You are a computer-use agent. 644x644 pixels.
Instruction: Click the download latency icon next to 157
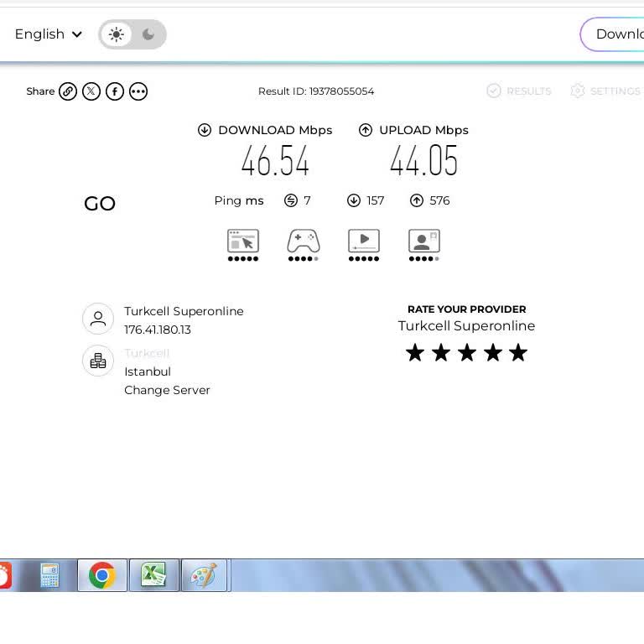tap(354, 200)
